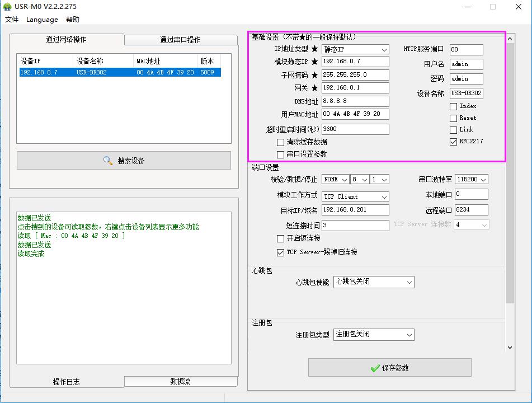This screenshot has height=403, width=532.
Task: Switch to the 数据流 tab
Action: (x=180, y=381)
